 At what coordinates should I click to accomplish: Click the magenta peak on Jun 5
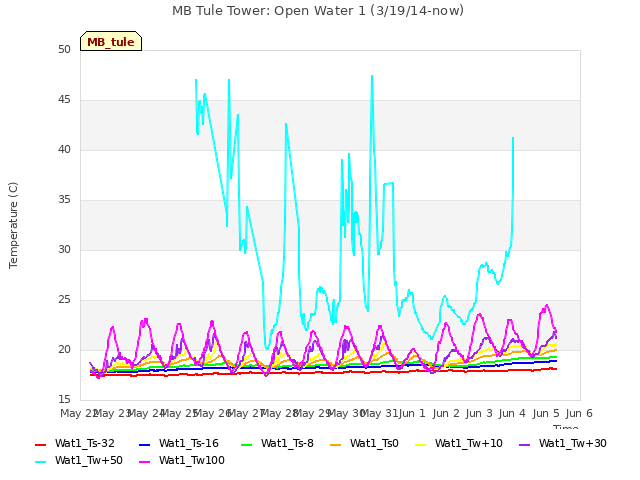[x=547, y=305]
